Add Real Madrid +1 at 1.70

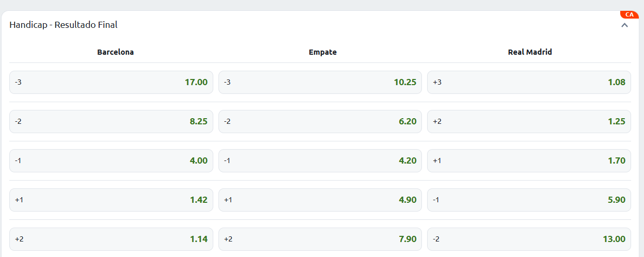tap(529, 160)
